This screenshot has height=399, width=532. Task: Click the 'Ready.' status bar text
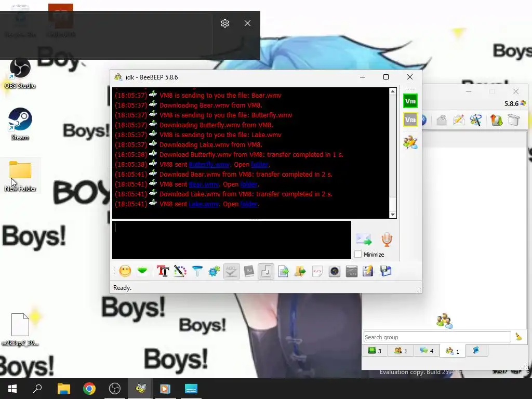(122, 288)
